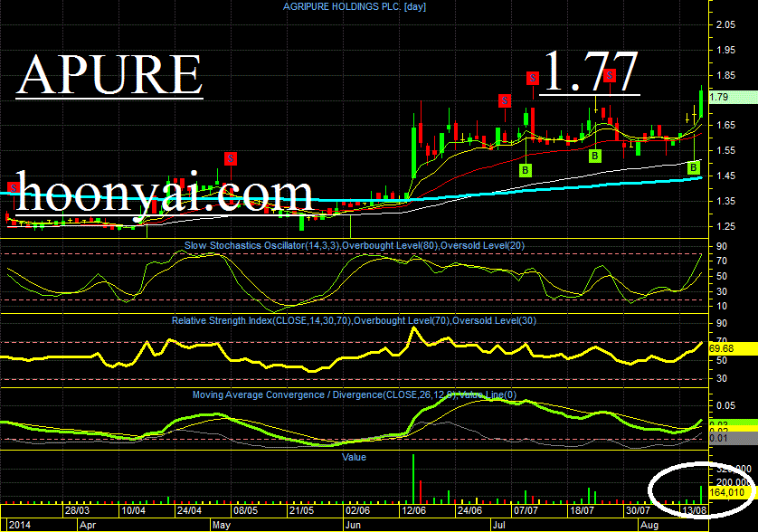
Task: Click the gray 0.01 MACD value tag
Action: pos(733,438)
